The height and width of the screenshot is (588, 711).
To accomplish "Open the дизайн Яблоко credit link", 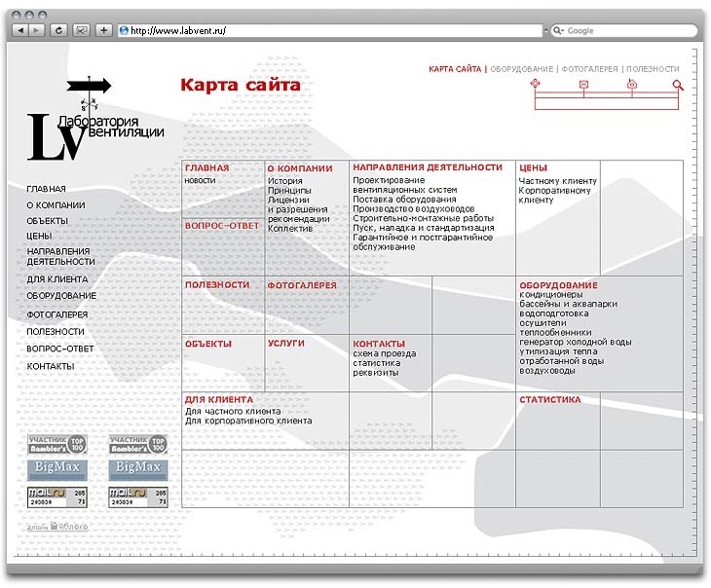I will tap(57, 527).
